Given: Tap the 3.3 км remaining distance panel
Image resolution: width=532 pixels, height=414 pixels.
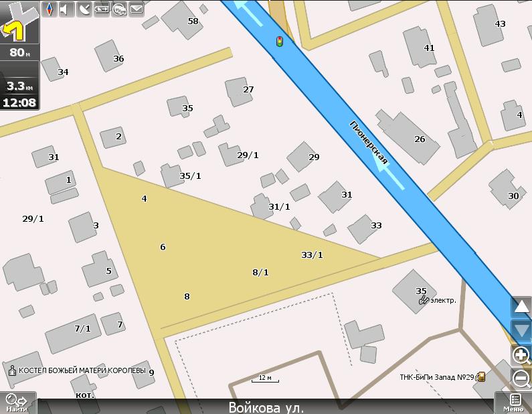Looking at the screenshot, I should pyautogui.click(x=19, y=86).
